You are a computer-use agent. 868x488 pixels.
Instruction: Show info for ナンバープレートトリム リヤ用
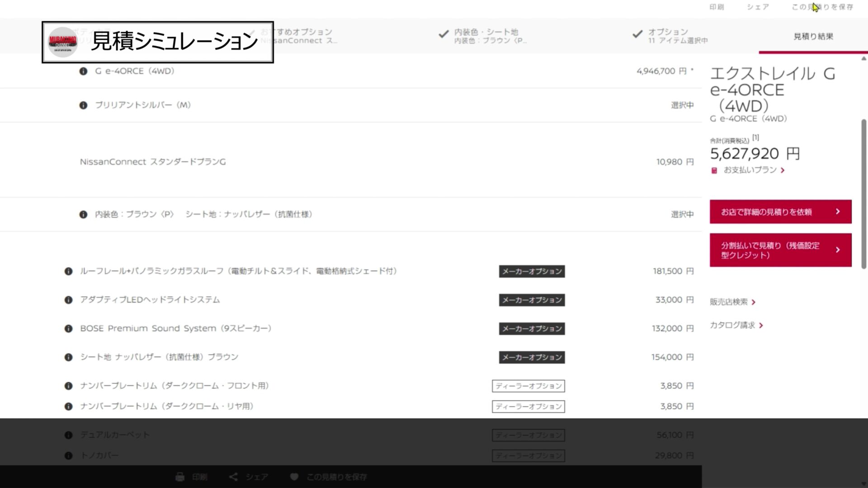(68, 407)
